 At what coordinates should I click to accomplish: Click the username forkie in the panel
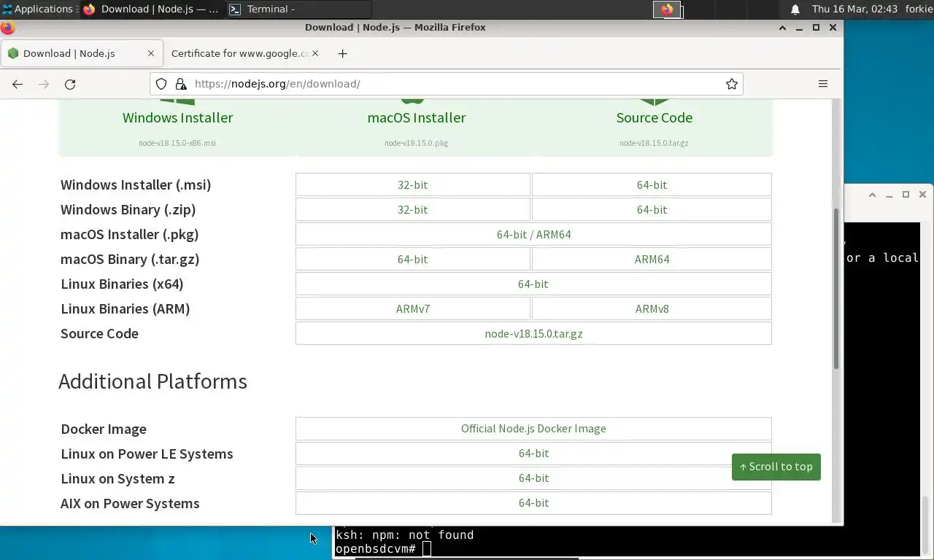[x=918, y=9]
